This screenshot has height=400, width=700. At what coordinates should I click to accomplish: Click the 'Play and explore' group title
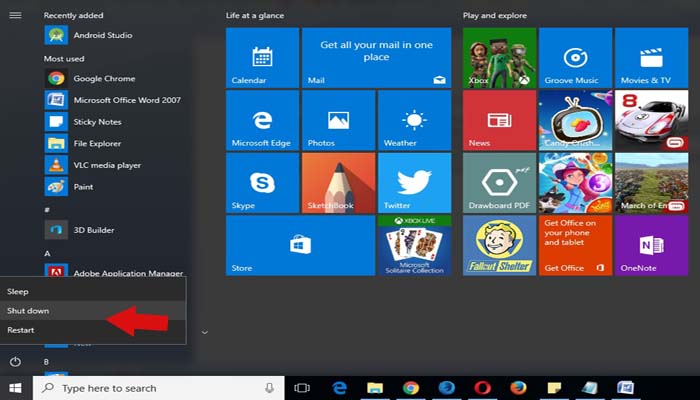[495, 16]
